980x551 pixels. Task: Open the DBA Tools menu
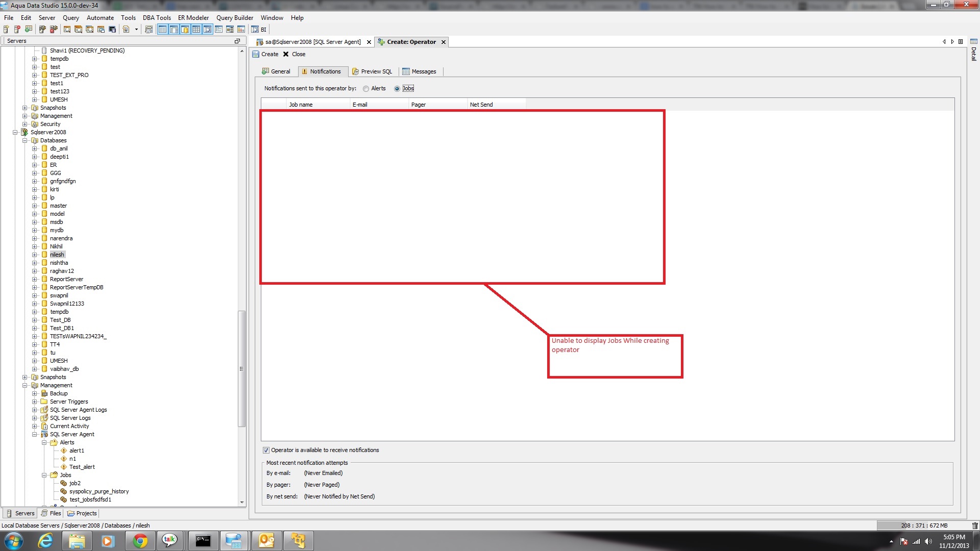click(157, 17)
